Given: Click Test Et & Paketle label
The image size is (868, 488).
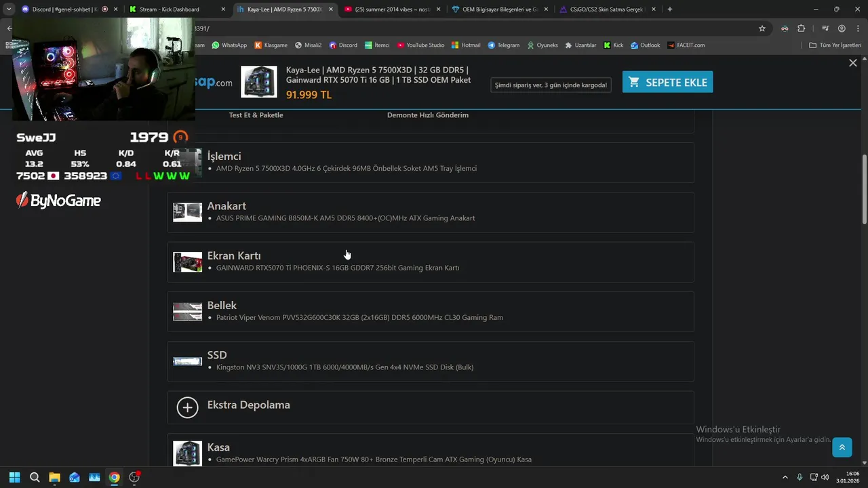Looking at the screenshot, I should coord(256,115).
